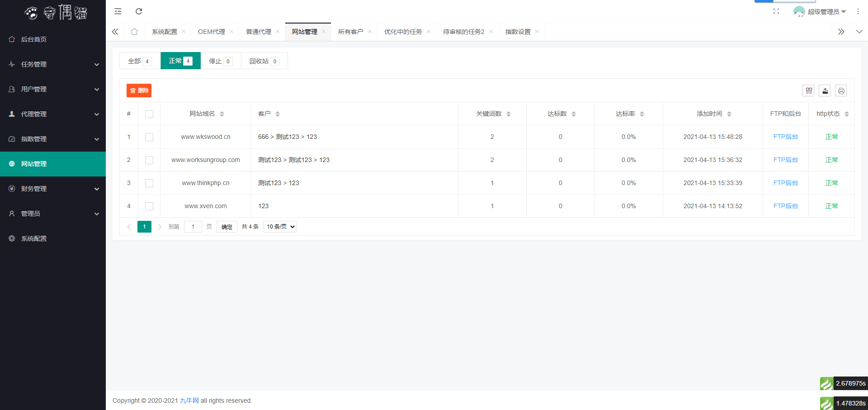
Task: Open the 九牛网 footer link
Action: point(189,400)
